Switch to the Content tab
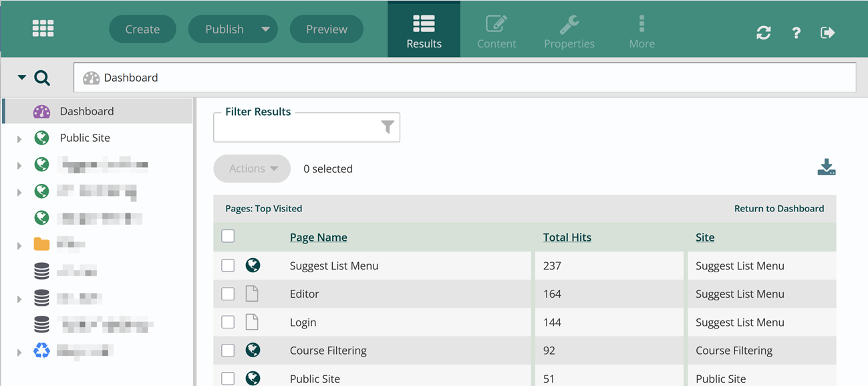The width and height of the screenshot is (868, 386). 496,29
